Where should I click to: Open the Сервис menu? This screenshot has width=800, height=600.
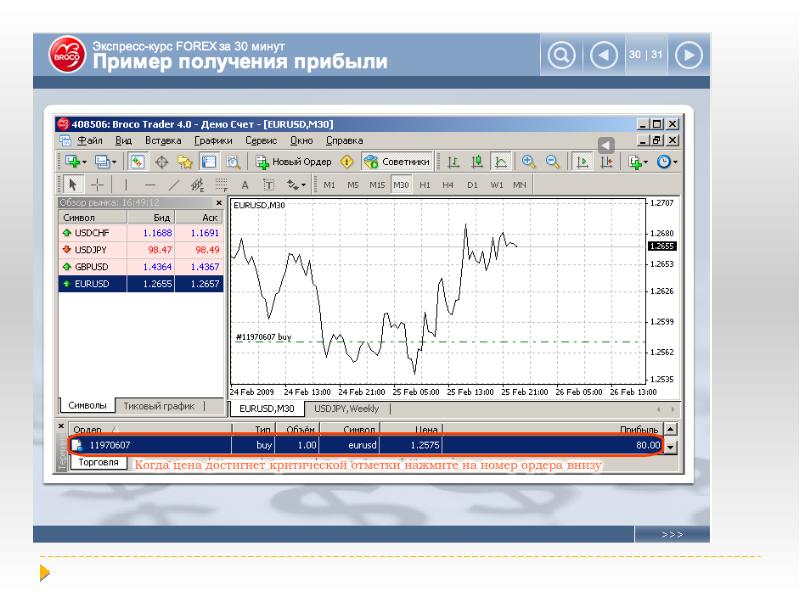pos(261,140)
